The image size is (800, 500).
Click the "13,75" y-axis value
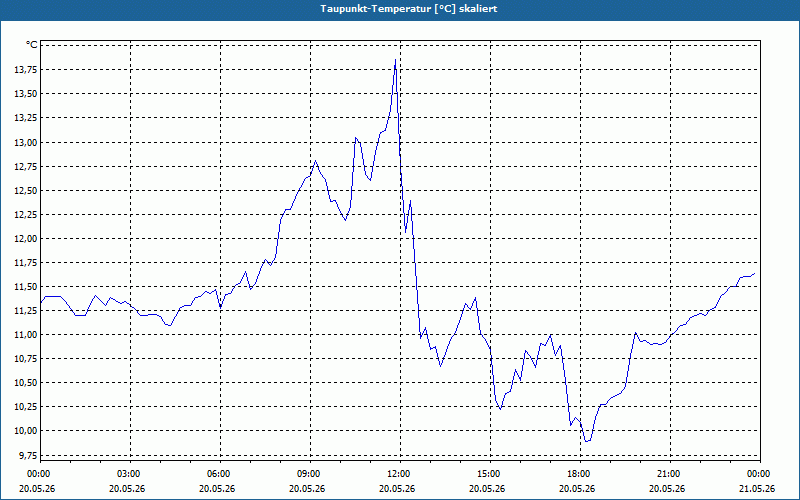point(26,69)
